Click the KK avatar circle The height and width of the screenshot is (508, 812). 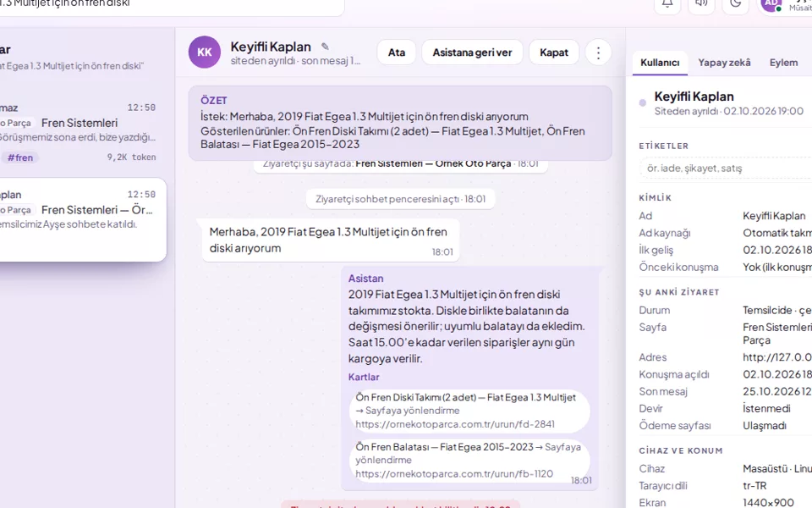(x=205, y=52)
